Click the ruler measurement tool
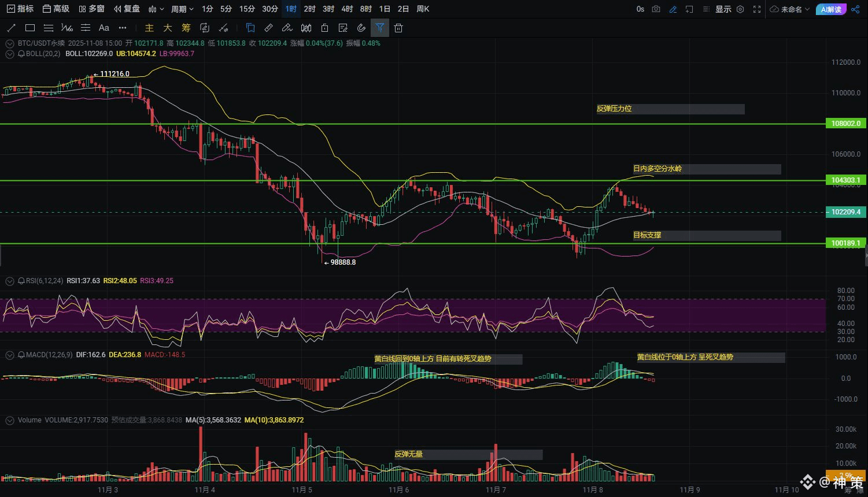The image size is (868, 497). [268, 28]
